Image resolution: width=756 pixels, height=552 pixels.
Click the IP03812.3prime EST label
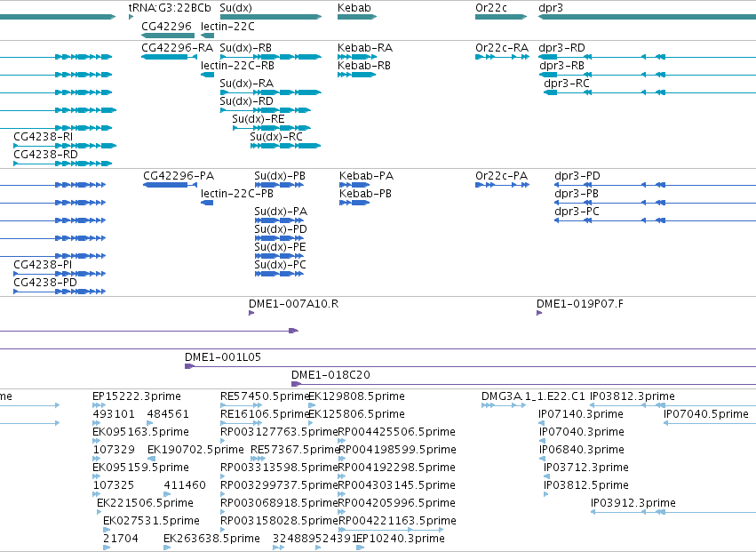pyautogui.click(x=633, y=396)
